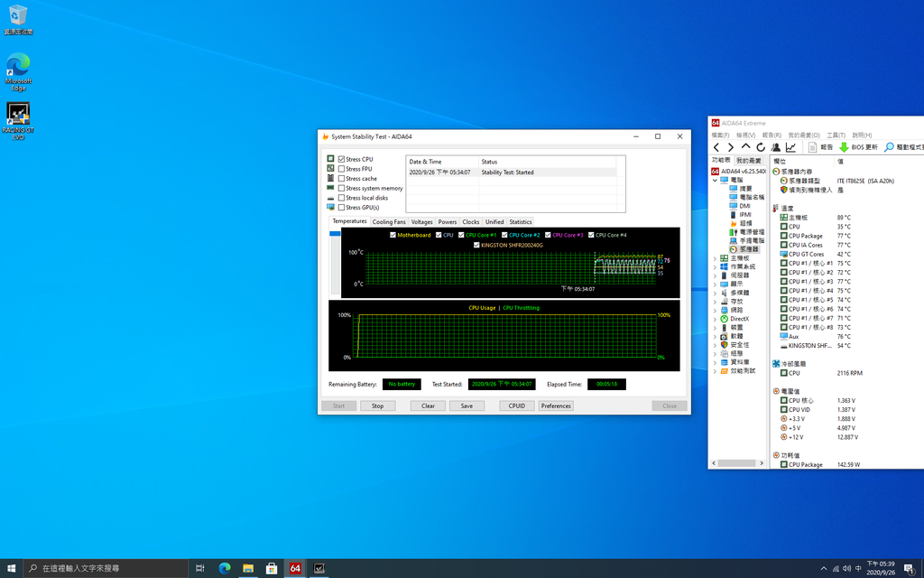Select DMI in the AIDA64 tree
This screenshot has height=578, width=924.
(x=740, y=206)
